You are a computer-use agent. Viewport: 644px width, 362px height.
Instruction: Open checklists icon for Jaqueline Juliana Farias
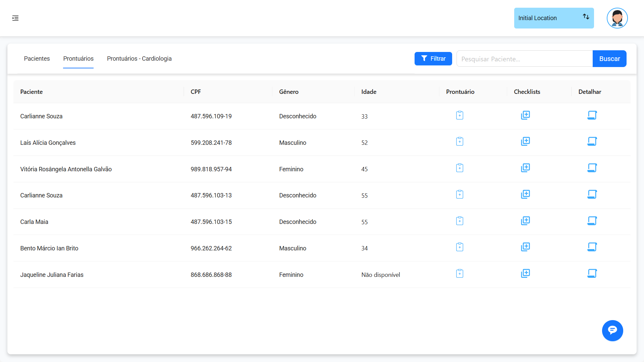tap(525, 274)
